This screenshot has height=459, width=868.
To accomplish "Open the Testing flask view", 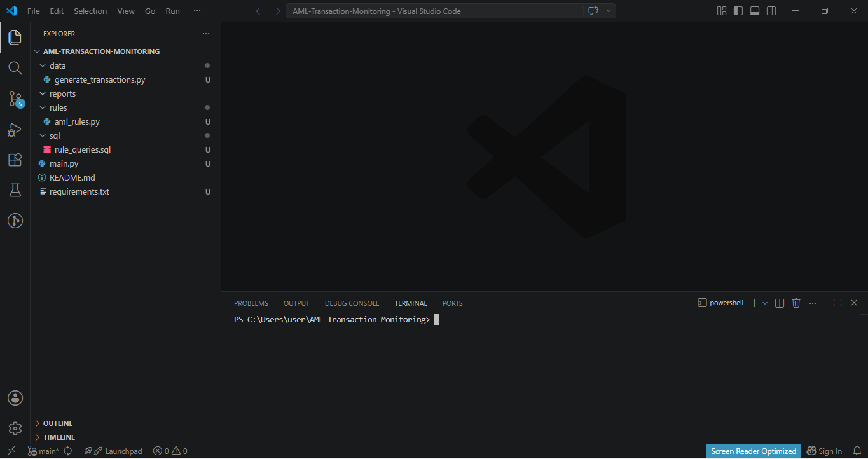I will tap(15, 190).
